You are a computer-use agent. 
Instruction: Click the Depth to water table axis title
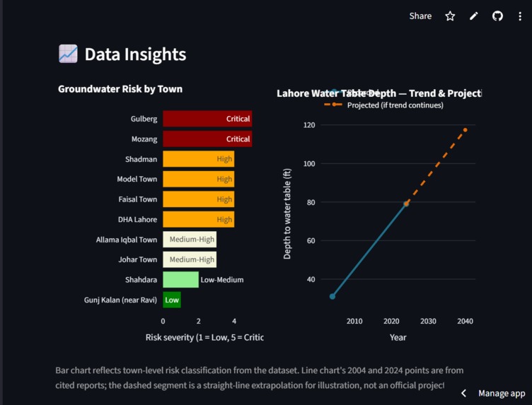pyautogui.click(x=287, y=214)
